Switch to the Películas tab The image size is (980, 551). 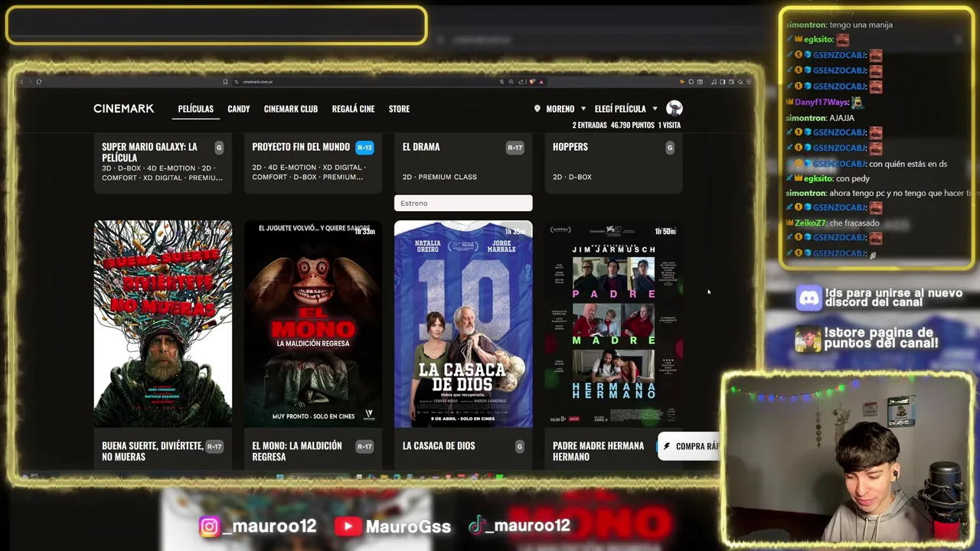coord(195,109)
